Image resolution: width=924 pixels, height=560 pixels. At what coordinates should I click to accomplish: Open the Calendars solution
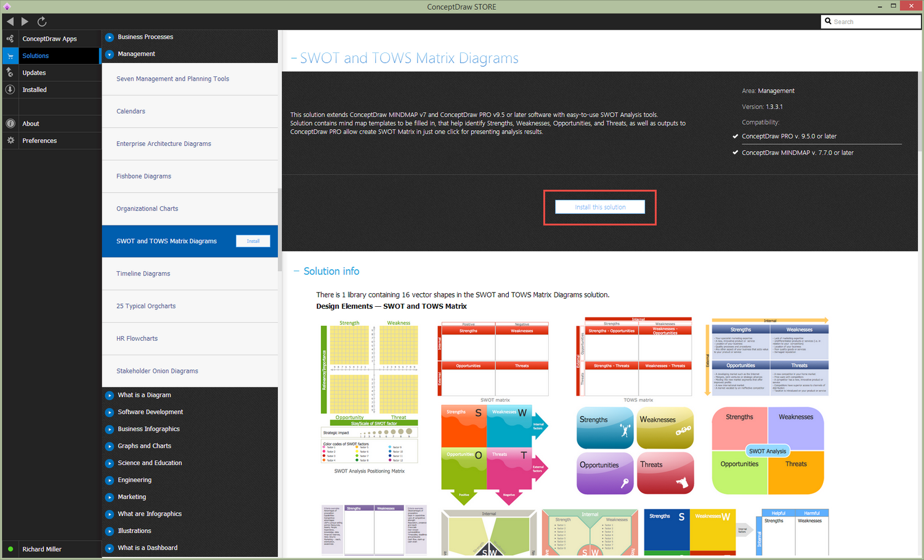point(190,112)
